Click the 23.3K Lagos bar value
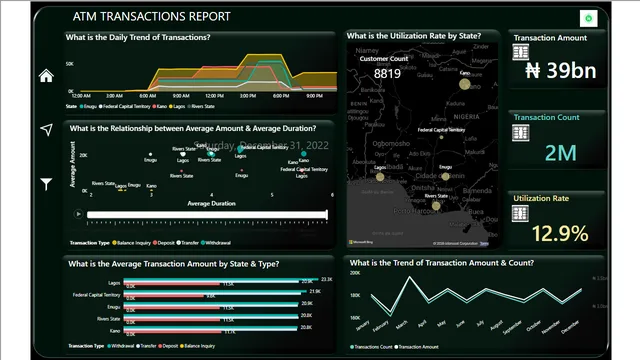 click(327, 279)
